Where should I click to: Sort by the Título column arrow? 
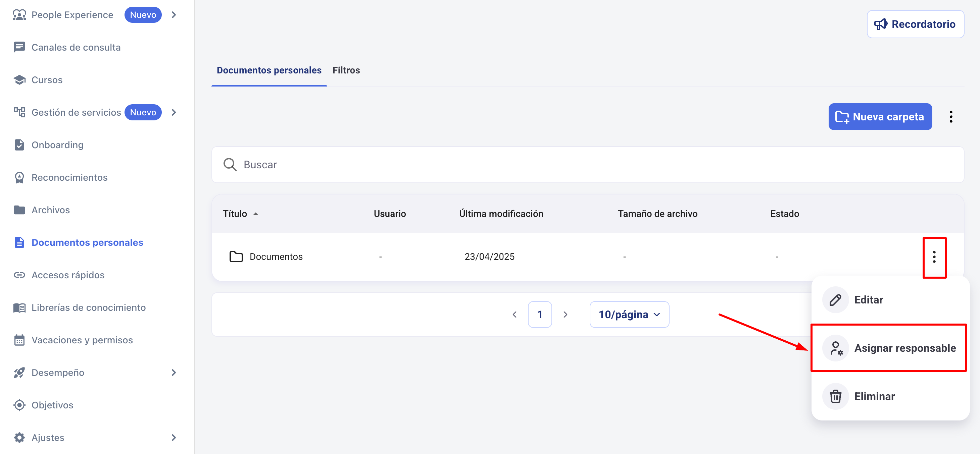click(256, 214)
